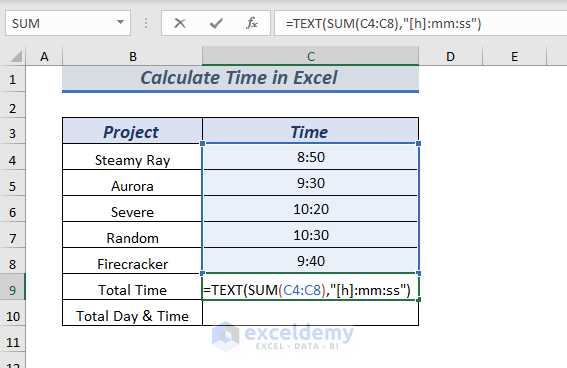567x368 pixels.
Task: Select column C header
Action: click(311, 57)
